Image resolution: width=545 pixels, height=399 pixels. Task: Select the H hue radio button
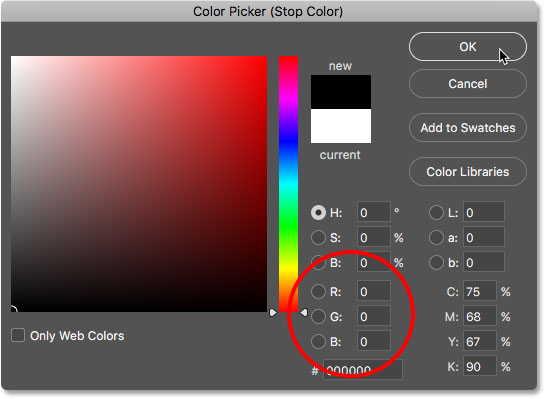(x=318, y=212)
